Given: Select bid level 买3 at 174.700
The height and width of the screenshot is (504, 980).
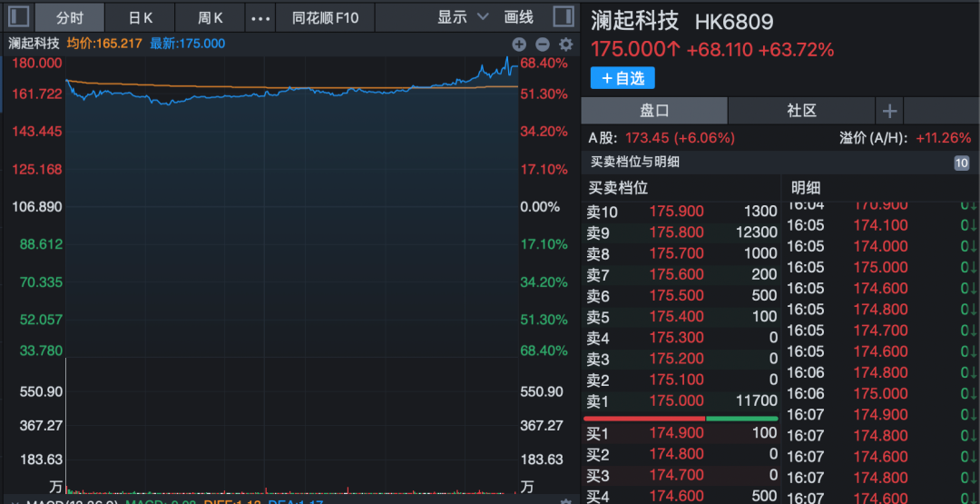Looking at the screenshot, I should point(681,475).
